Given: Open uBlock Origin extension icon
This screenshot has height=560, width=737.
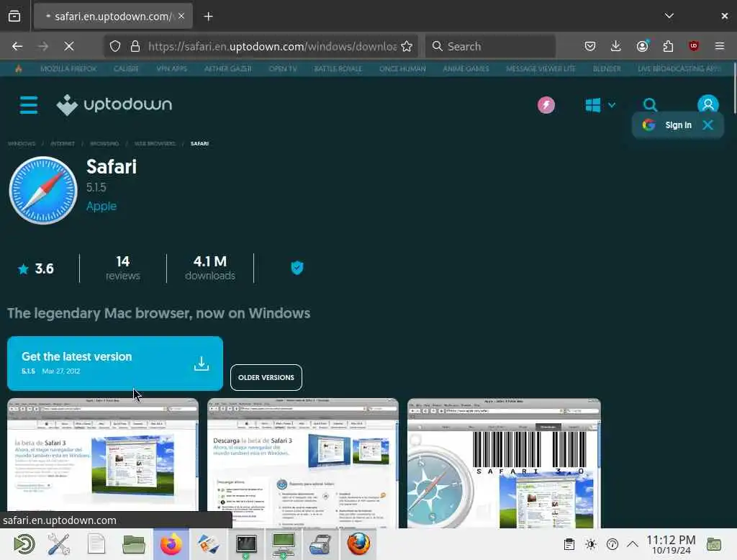Looking at the screenshot, I should [x=693, y=46].
